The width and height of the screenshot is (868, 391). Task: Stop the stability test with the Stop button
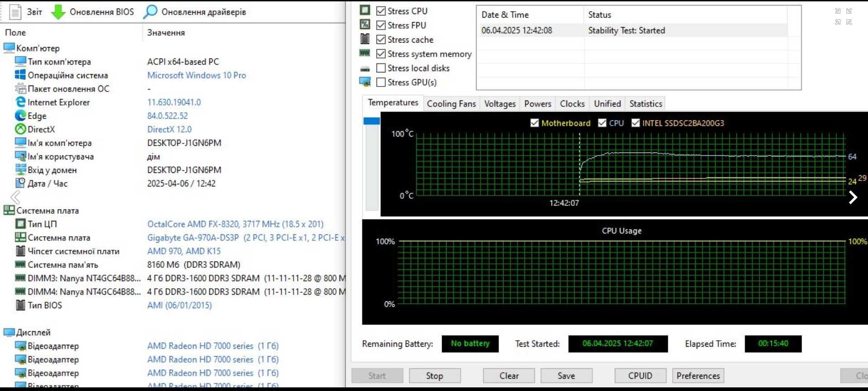[434, 376]
